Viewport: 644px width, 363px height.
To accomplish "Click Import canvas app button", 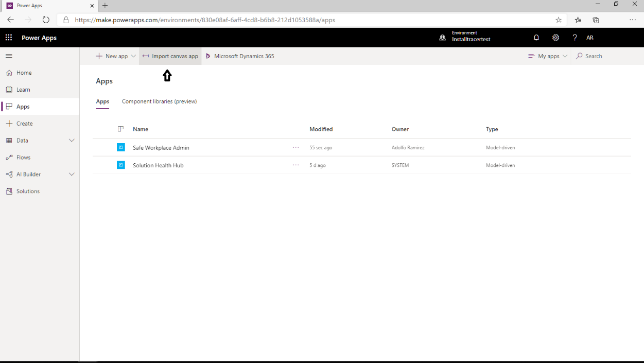I will coord(170,56).
